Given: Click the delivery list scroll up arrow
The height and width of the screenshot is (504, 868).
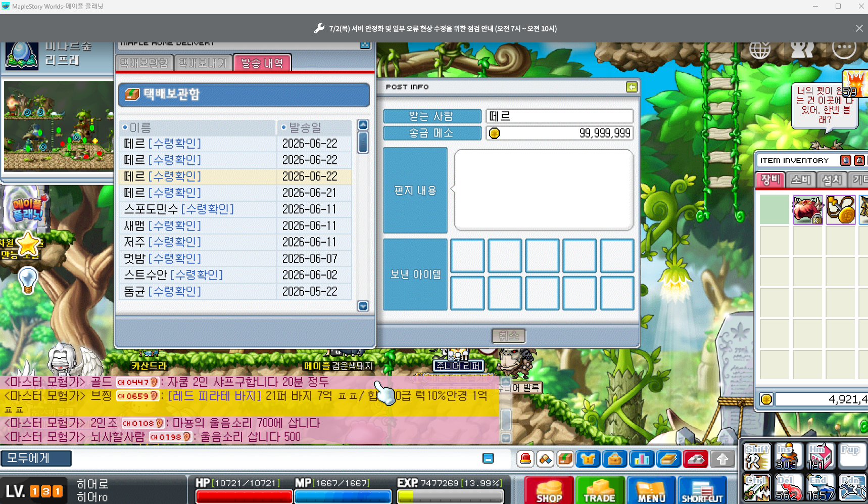Looking at the screenshot, I should tap(363, 125).
